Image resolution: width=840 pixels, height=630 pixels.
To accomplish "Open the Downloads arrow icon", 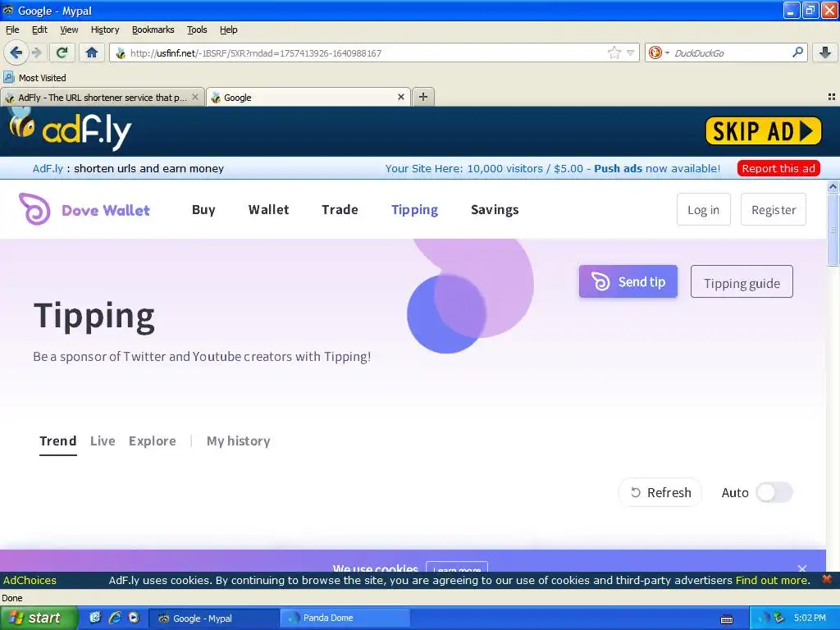I will (825, 52).
